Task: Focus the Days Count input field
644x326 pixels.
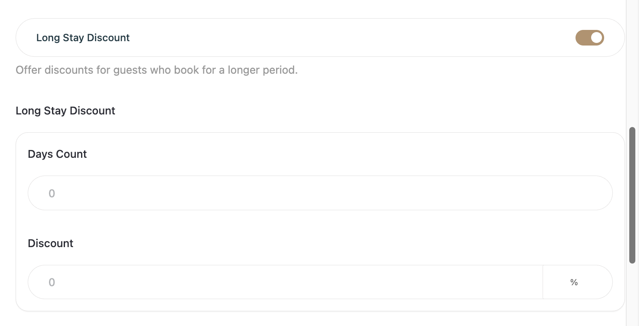Action: [x=320, y=193]
